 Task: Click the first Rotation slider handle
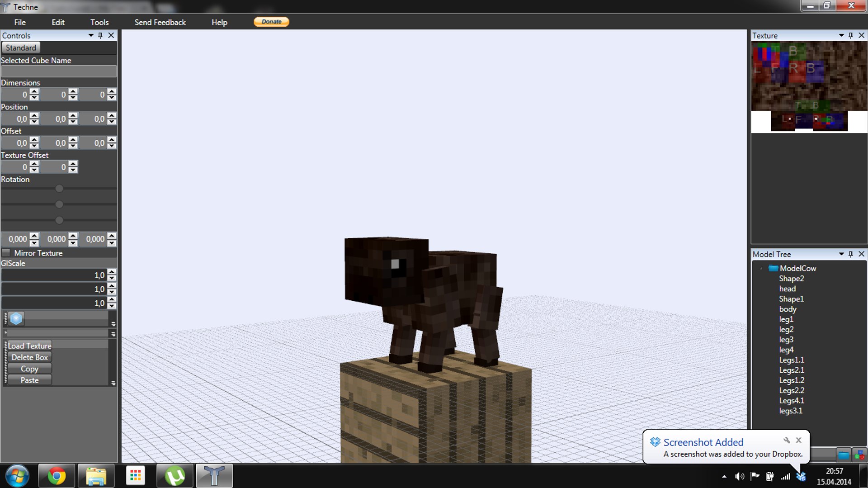point(59,189)
